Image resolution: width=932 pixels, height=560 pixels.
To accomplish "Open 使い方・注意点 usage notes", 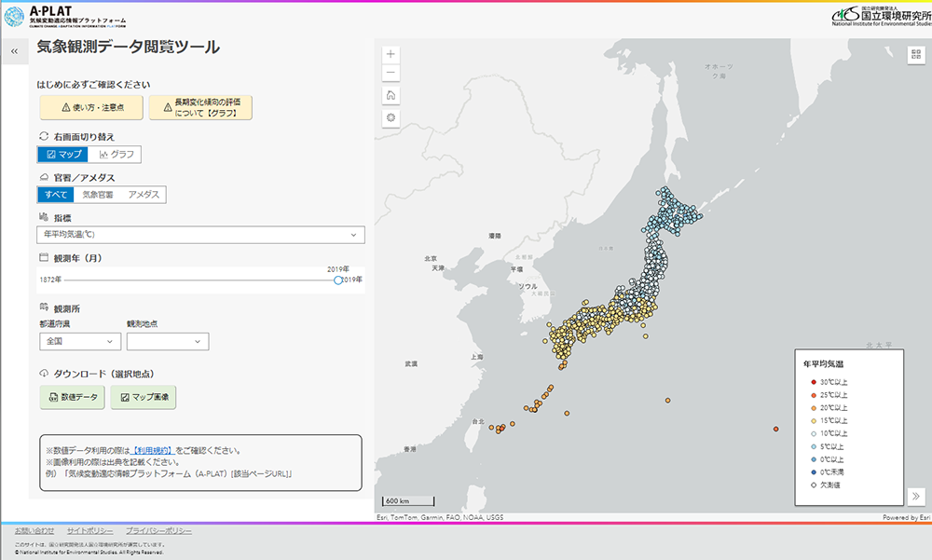I will pos(90,108).
